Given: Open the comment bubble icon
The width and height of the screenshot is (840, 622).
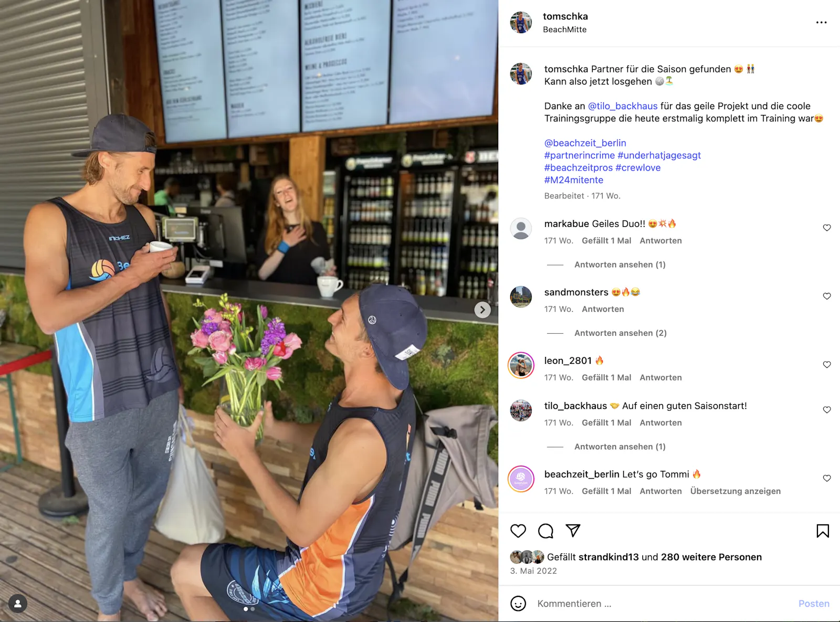Looking at the screenshot, I should coord(546,531).
